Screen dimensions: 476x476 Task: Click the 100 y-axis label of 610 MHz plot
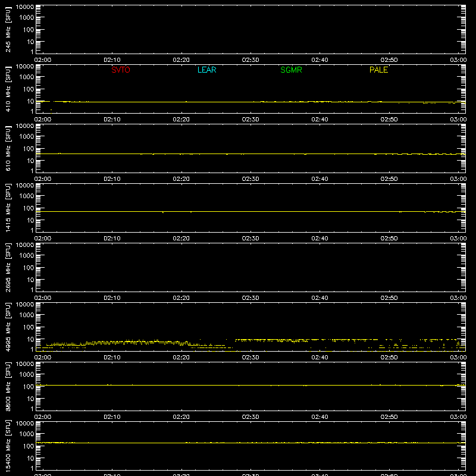click(29, 149)
